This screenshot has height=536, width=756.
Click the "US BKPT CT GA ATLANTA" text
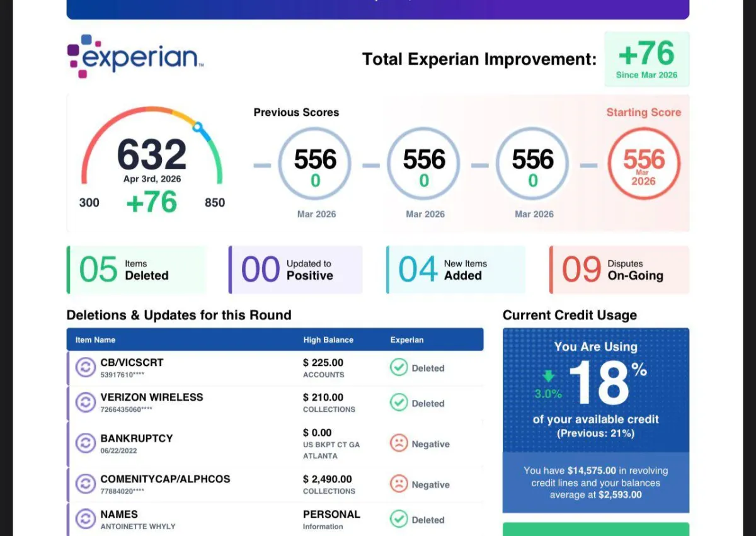(x=331, y=450)
